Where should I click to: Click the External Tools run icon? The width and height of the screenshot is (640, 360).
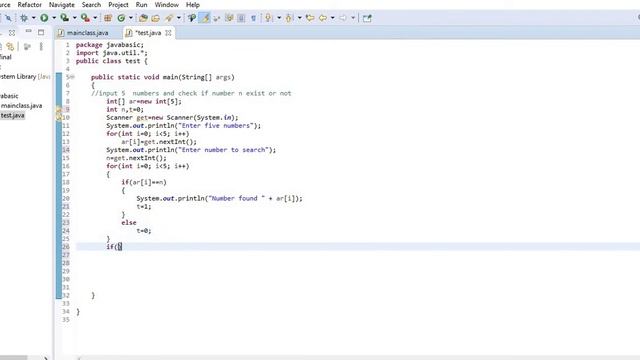[x=85, y=18]
